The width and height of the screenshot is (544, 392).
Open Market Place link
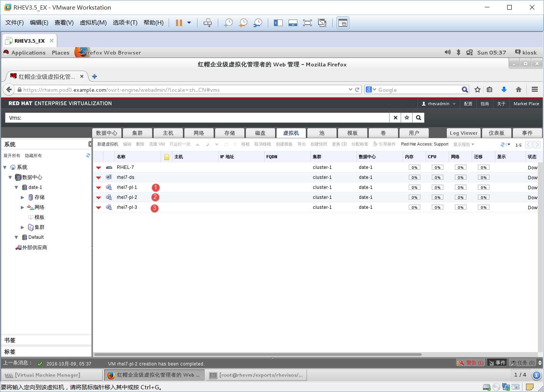526,104
